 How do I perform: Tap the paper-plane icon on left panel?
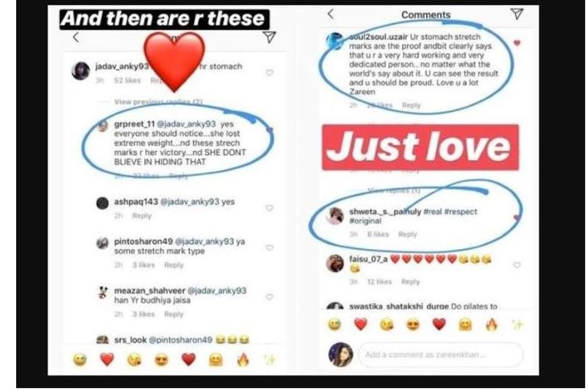click(269, 37)
